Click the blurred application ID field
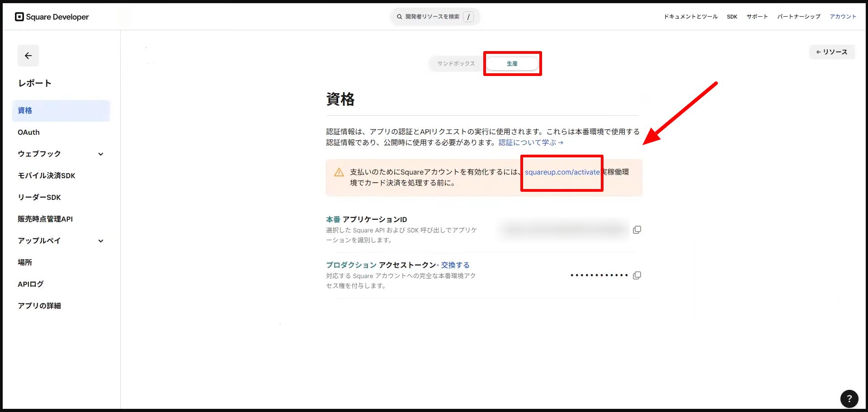Viewport: 868px width, 412px height. tap(564, 230)
